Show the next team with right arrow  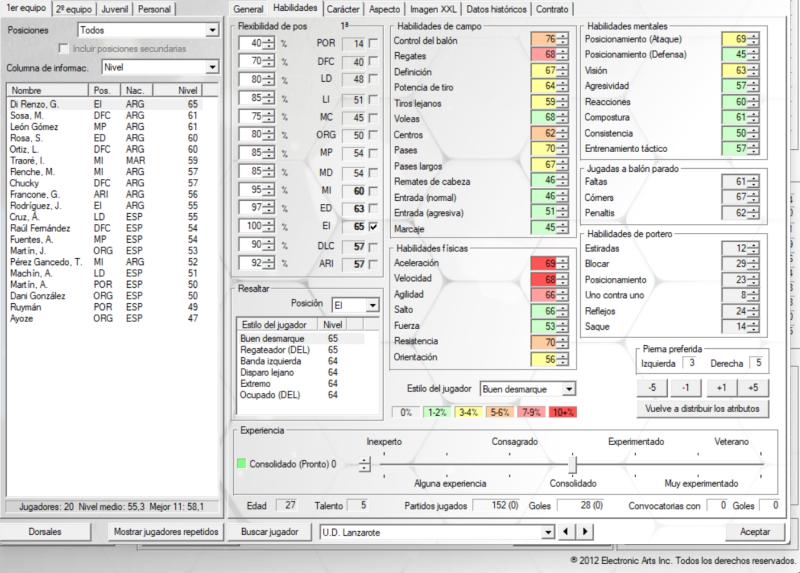[x=585, y=532]
